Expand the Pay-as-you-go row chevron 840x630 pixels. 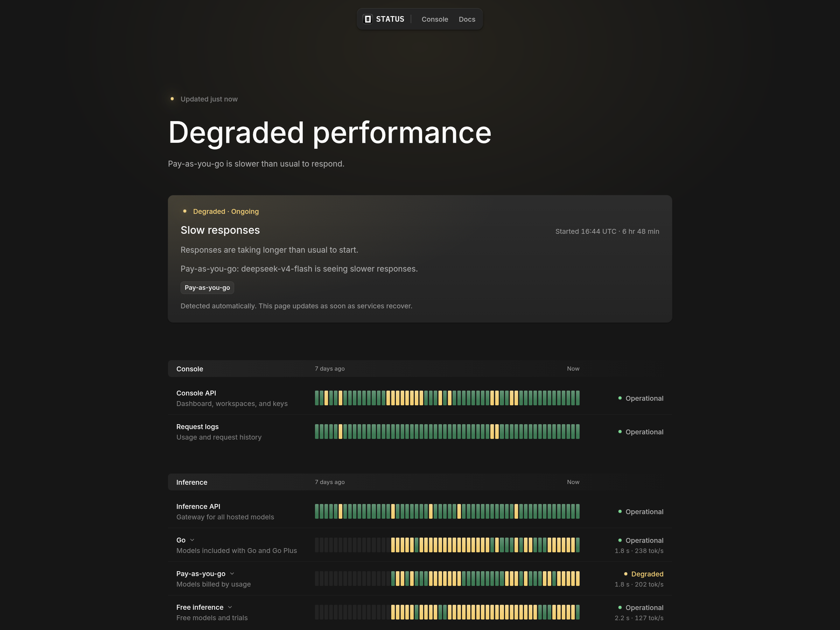(232, 574)
